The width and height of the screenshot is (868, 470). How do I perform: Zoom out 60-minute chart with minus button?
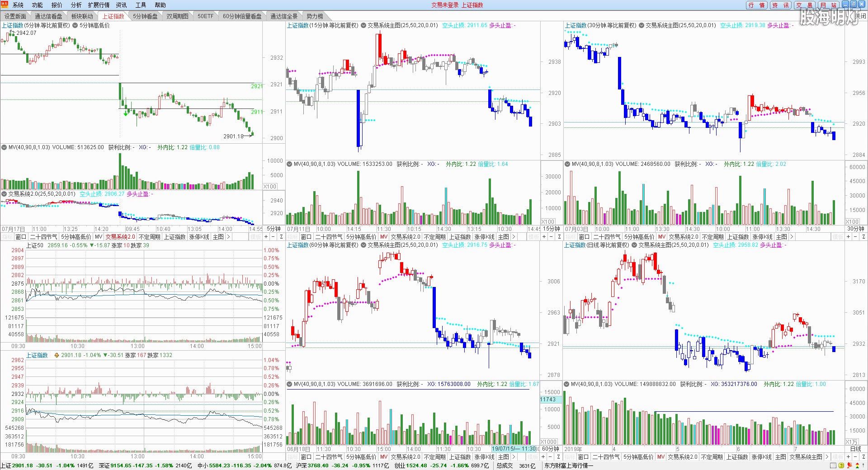pyautogui.click(x=551, y=457)
